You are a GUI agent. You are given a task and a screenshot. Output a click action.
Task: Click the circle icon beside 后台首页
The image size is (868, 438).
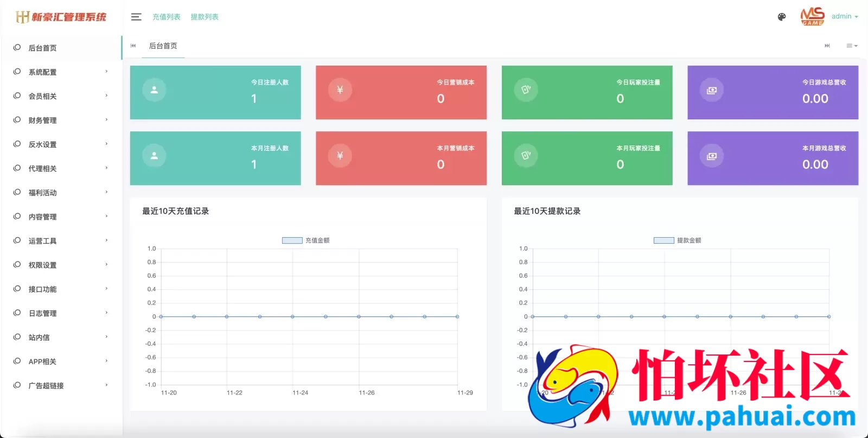[x=17, y=48]
